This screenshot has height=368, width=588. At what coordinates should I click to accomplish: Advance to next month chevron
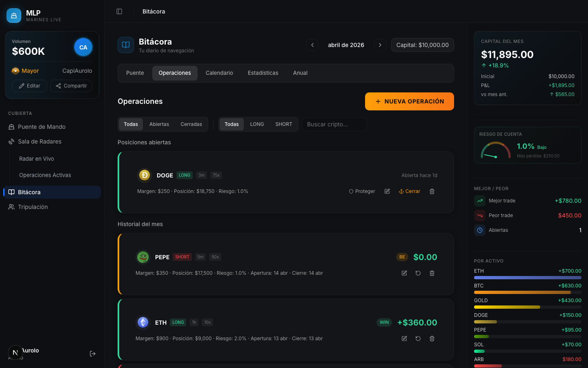click(x=380, y=45)
